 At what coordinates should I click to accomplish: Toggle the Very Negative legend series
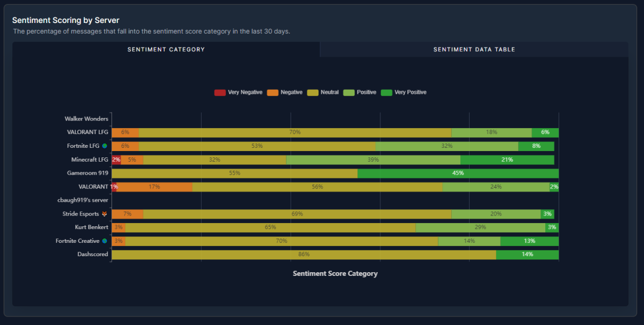click(220, 92)
